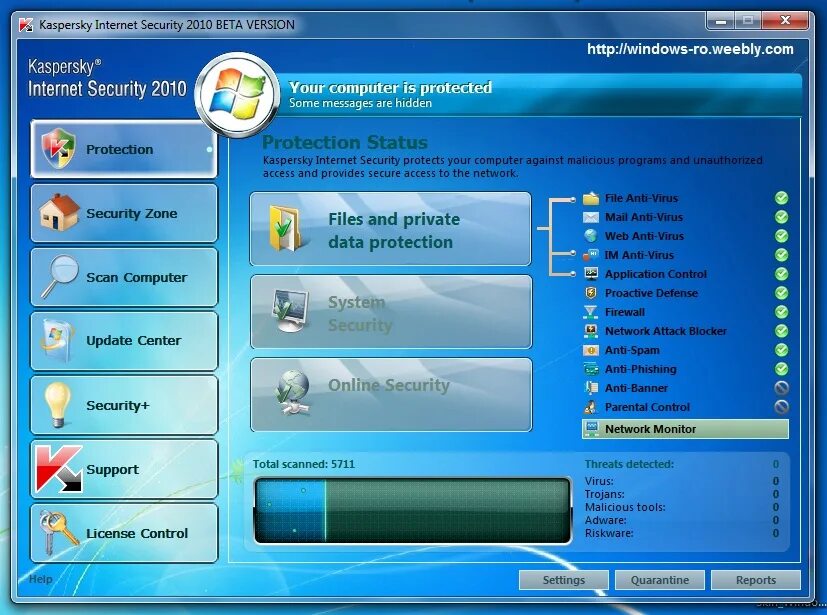Toggle Firewall green status check
This screenshot has width=827, height=615.
click(781, 312)
